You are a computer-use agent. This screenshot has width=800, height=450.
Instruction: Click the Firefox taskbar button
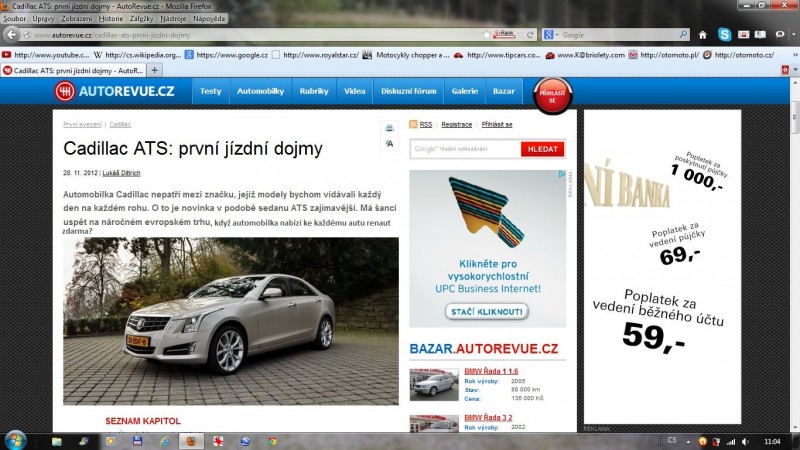[x=191, y=441]
